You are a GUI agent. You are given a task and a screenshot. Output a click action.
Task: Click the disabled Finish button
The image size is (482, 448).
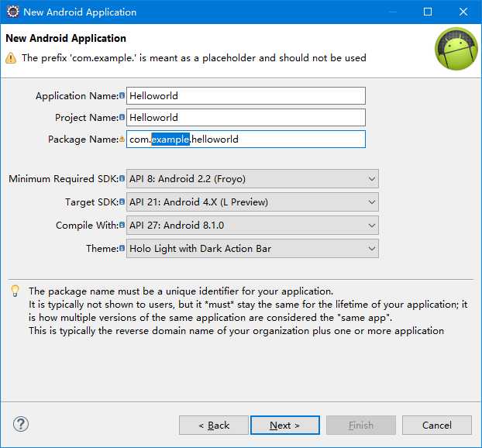(361, 426)
